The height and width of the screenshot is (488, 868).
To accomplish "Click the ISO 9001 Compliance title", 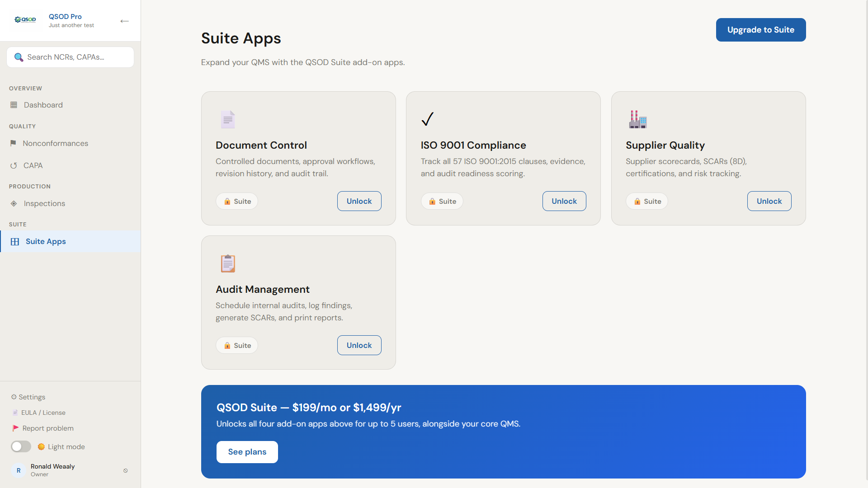I will point(473,145).
